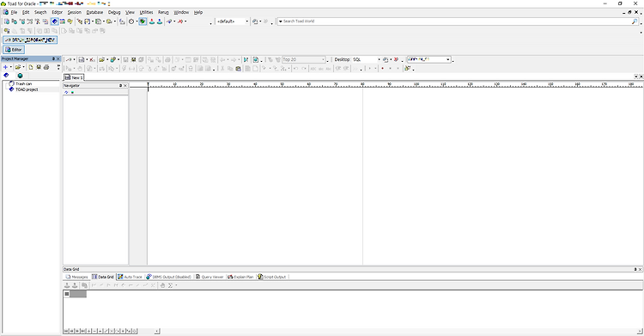Click in Search Toad World field
Image resolution: width=644 pixels, height=336 pixels.
(456, 21)
